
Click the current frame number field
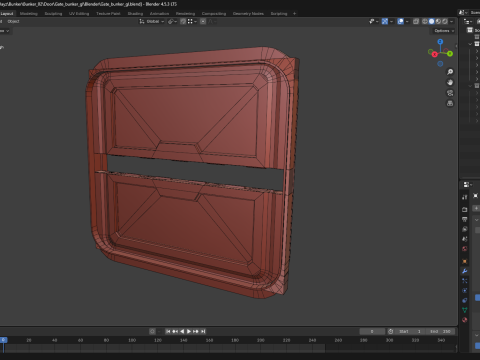click(x=372, y=331)
